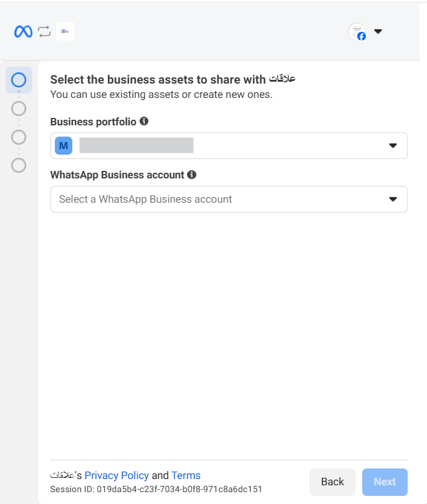Select the fourth step circle
Viewport: 427px width, 504px height.
(19, 165)
